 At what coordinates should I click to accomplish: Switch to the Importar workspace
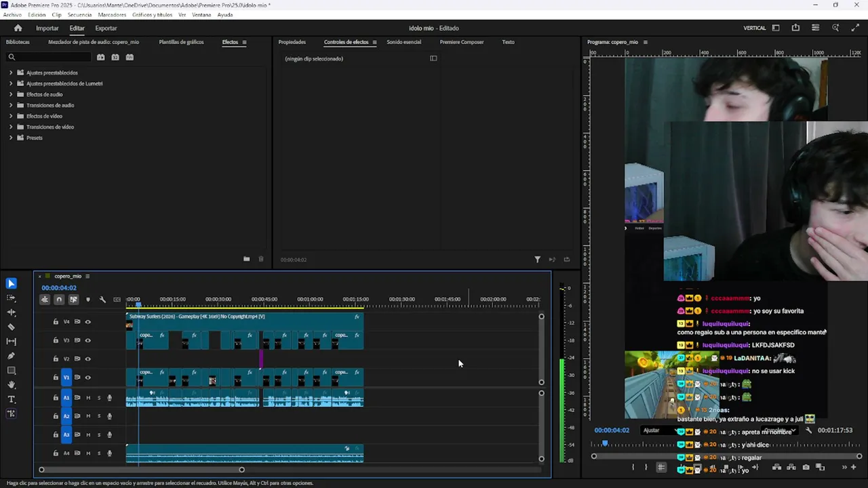pyautogui.click(x=47, y=28)
